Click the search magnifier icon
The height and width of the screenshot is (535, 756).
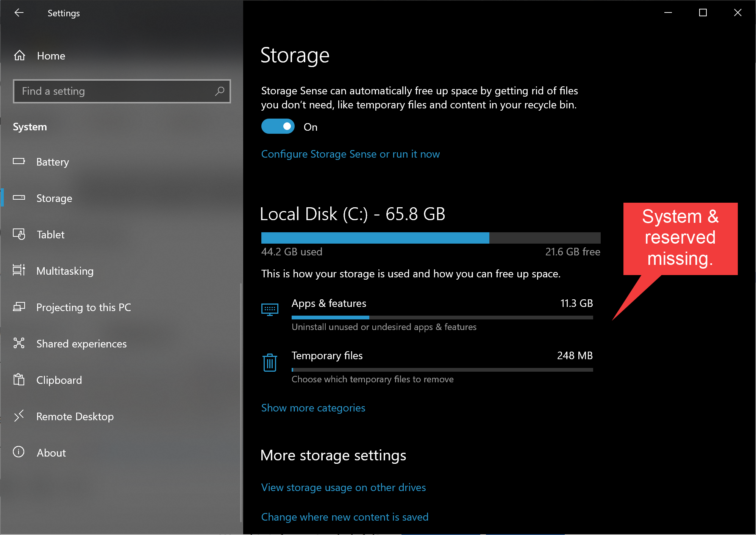[220, 91]
